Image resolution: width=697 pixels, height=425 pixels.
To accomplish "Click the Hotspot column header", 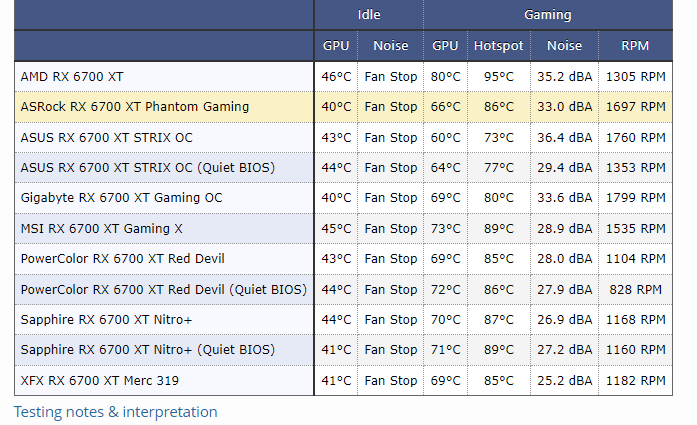I will coord(498,46).
